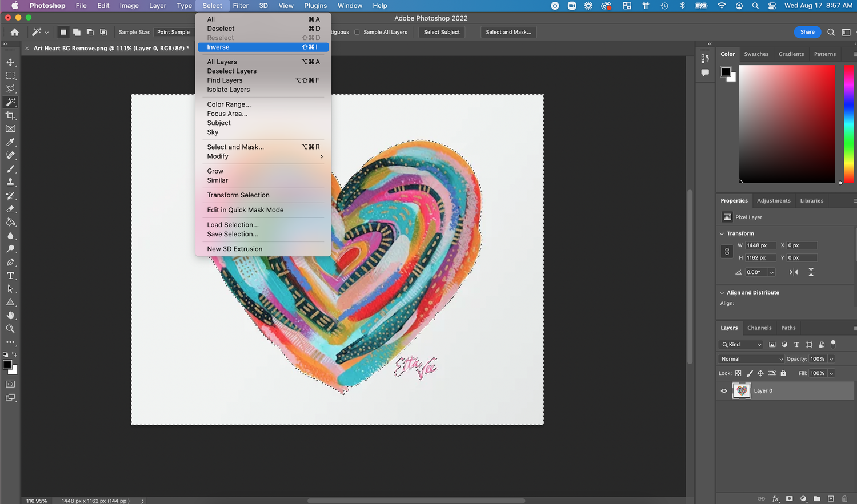Click the foreground color swatch
The height and width of the screenshot is (504, 857).
pos(7,364)
